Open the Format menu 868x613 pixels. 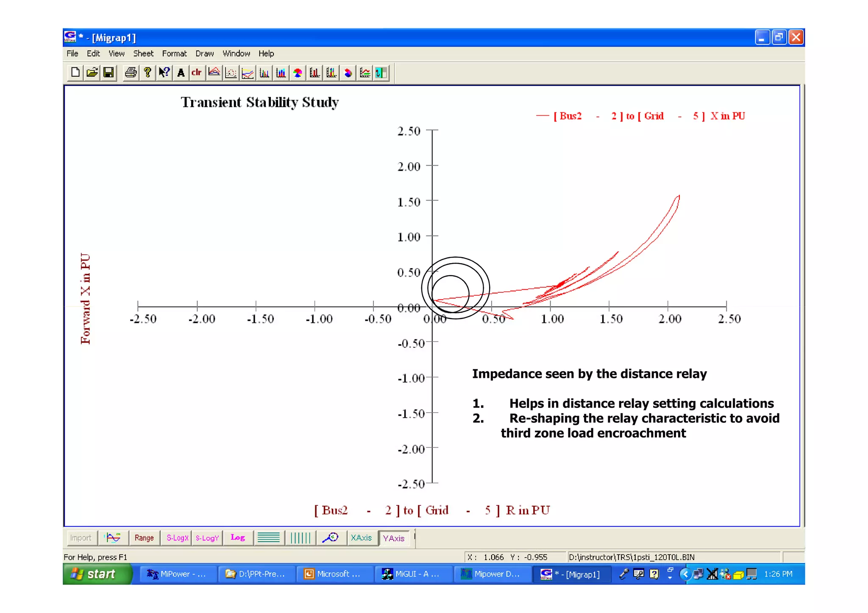point(174,53)
